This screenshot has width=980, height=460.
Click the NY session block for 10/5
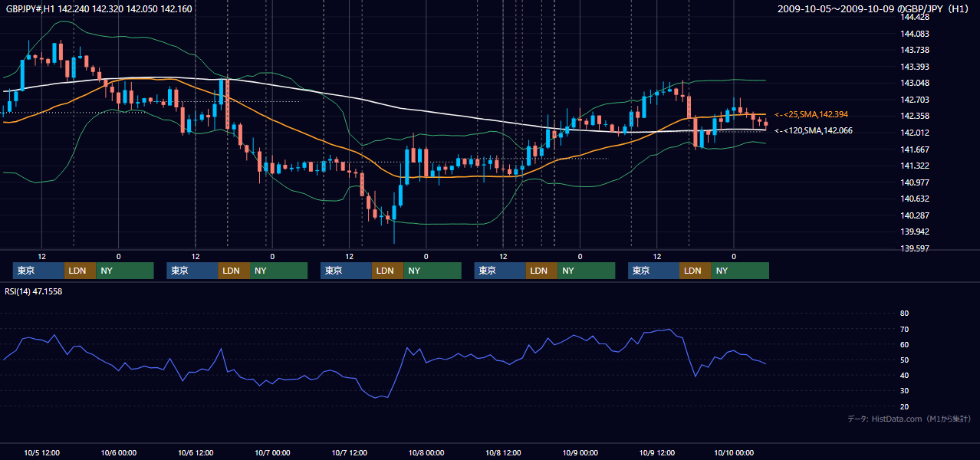point(124,271)
